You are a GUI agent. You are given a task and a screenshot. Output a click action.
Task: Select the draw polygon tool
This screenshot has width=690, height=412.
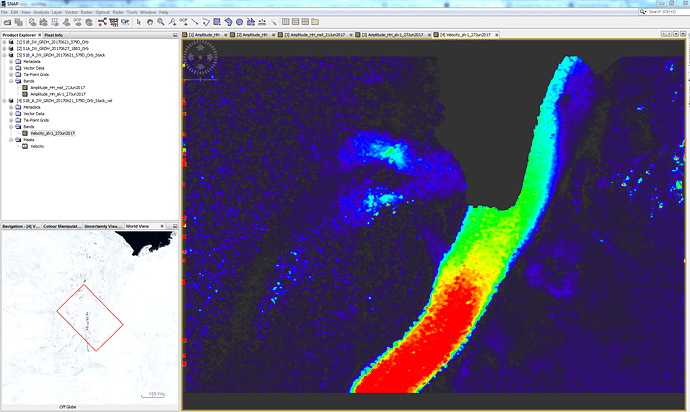pos(228,22)
